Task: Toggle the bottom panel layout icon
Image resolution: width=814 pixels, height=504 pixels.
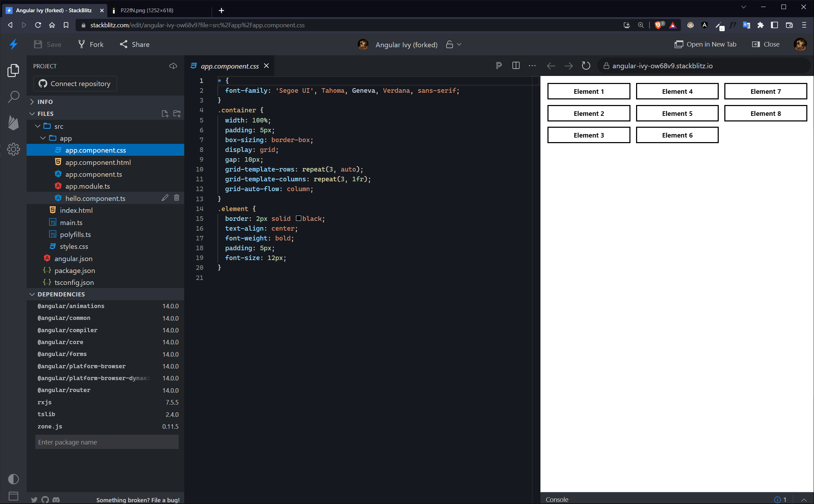Action: [13, 496]
